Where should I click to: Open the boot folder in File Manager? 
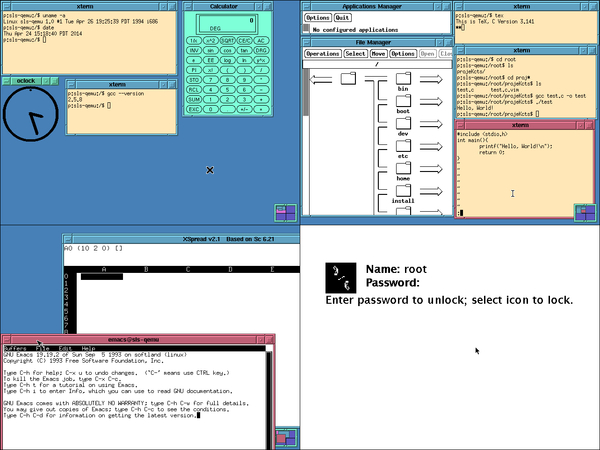point(404,100)
